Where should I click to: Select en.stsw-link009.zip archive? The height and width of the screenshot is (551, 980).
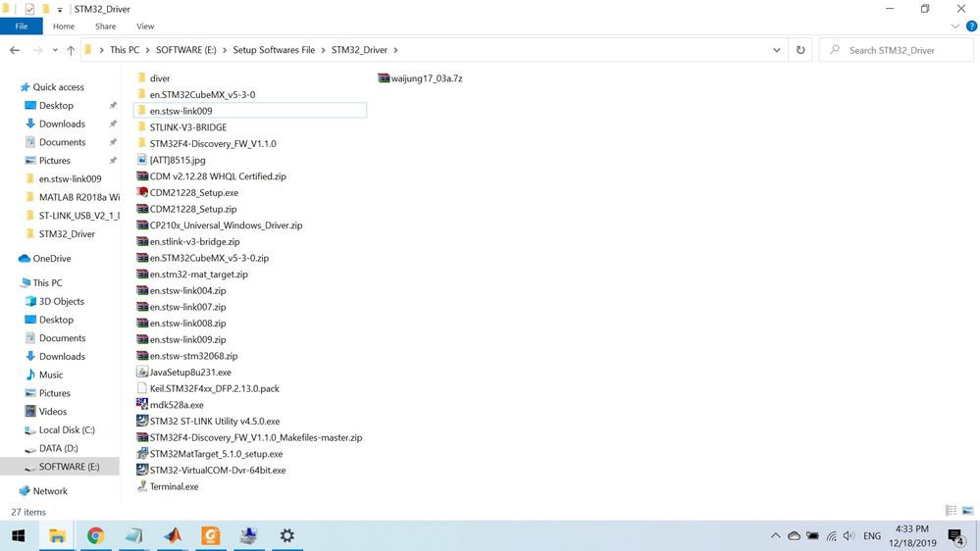point(181,339)
